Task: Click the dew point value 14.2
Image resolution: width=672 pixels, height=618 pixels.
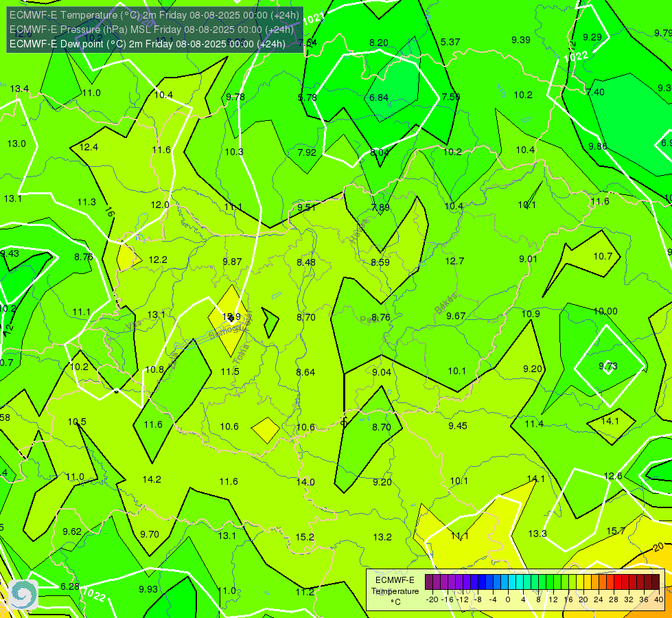Action: click(152, 479)
